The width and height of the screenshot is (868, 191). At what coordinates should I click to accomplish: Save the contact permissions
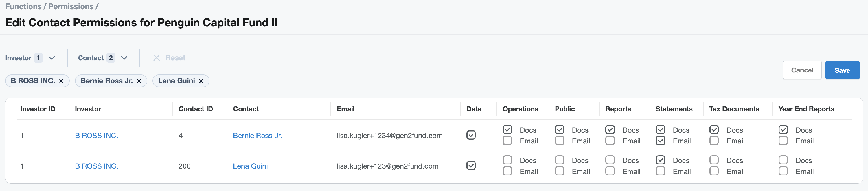842,70
